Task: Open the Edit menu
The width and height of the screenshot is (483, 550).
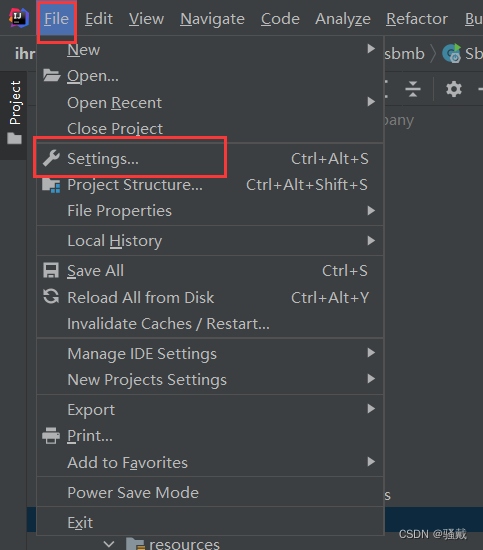Action: 99,19
